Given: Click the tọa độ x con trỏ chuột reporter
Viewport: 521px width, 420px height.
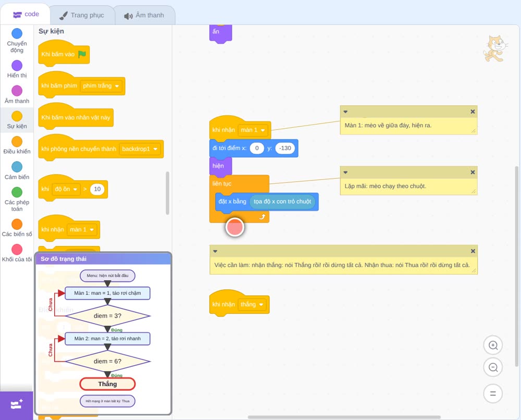Looking at the screenshot, I should click(282, 202).
